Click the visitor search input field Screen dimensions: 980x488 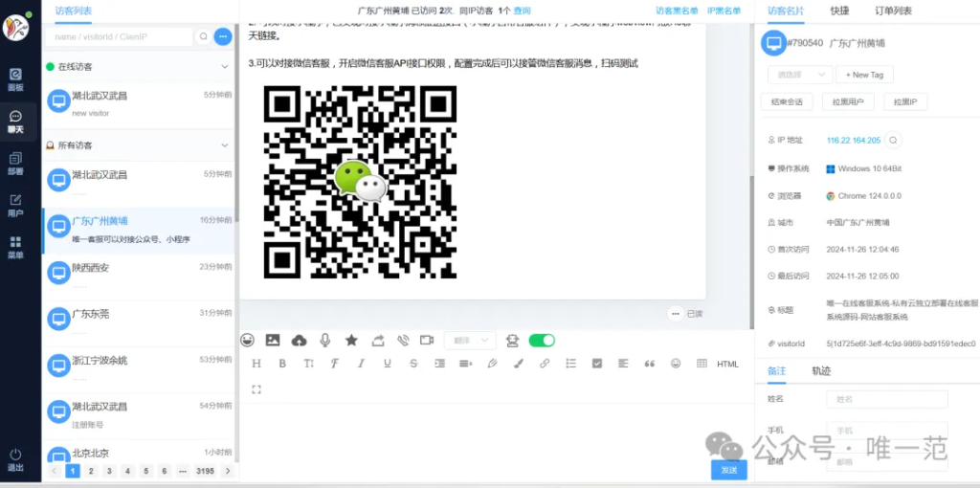tap(119, 37)
